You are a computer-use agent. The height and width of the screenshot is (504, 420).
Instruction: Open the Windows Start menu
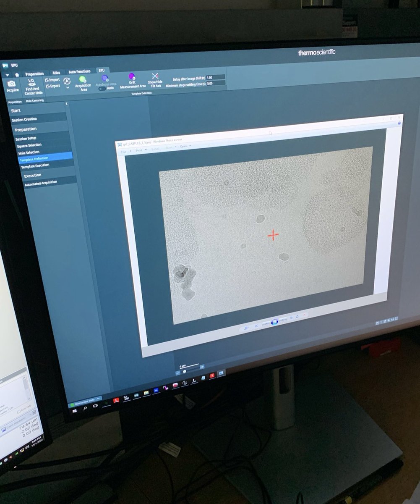point(75,411)
